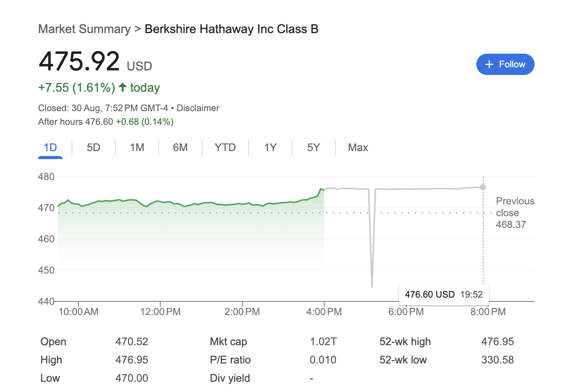562x392 pixels.
Task: Show the 5Y chart
Action: (314, 148)
